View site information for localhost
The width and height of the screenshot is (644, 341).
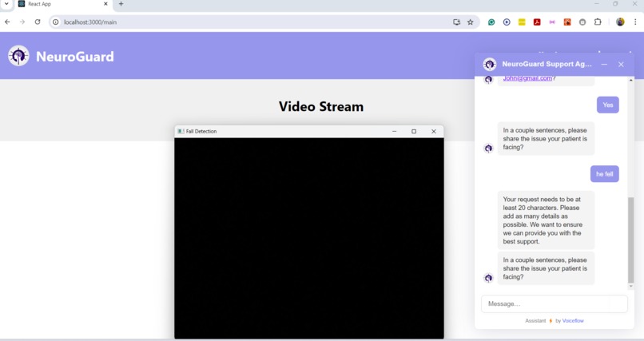(56, 22)
